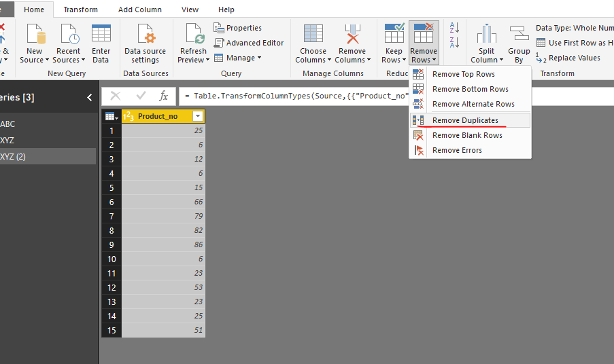Select row number 1
This screenshot has width=614, height=364.
112,130
